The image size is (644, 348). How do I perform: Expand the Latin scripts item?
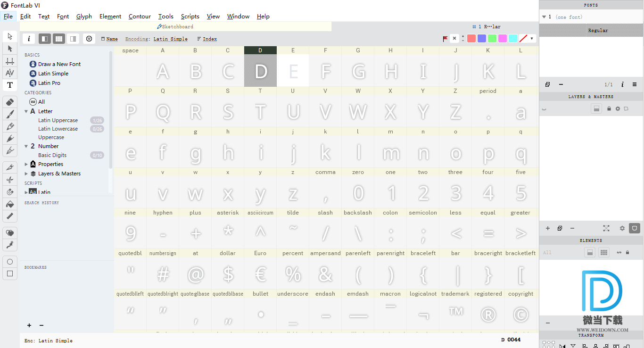[x=26, y=192]
